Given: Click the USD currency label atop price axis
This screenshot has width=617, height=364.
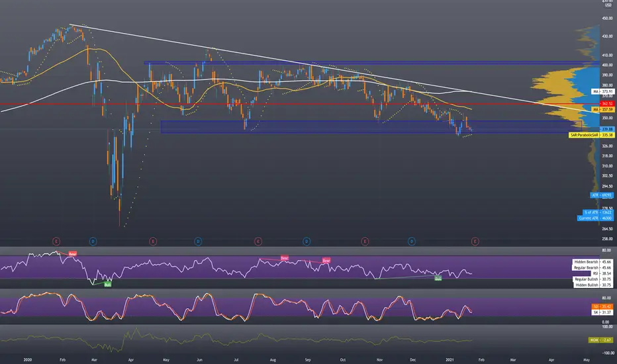Looking at the screenshot, I should (608, 5).
